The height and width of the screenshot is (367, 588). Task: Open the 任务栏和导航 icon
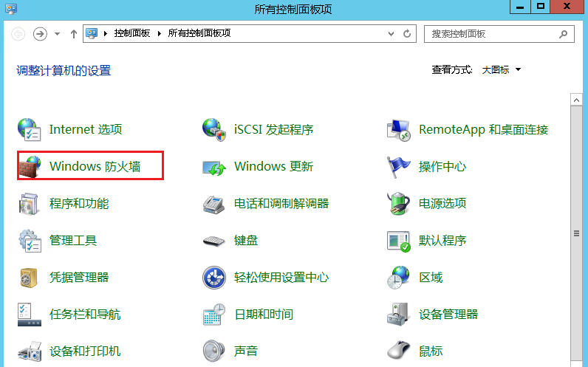click(x=30, y=315)
